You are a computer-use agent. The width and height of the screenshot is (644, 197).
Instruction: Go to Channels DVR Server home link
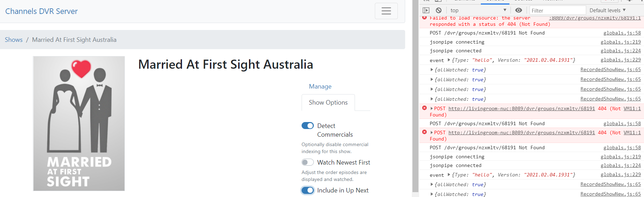click(x=41, y=11)
